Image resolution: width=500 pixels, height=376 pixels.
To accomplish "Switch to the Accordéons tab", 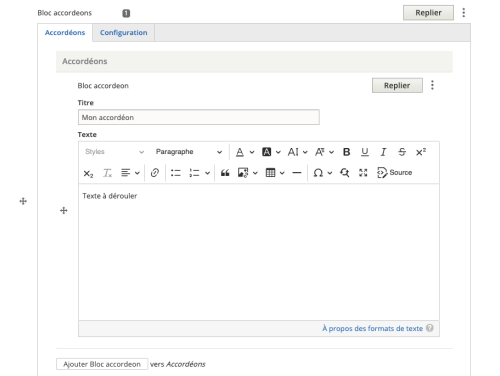I will pos(65,33).
